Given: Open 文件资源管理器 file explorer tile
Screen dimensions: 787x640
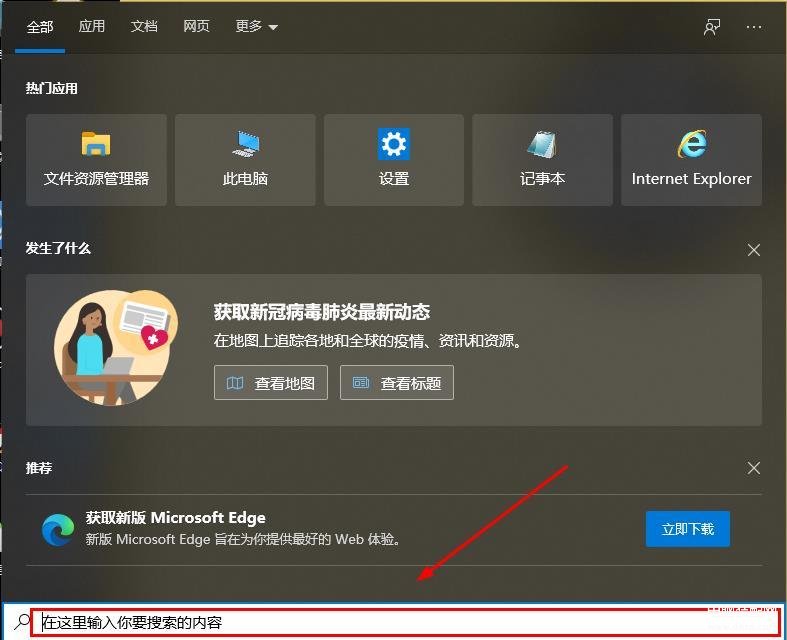Looking at the screenshot, I should point(96,160).
